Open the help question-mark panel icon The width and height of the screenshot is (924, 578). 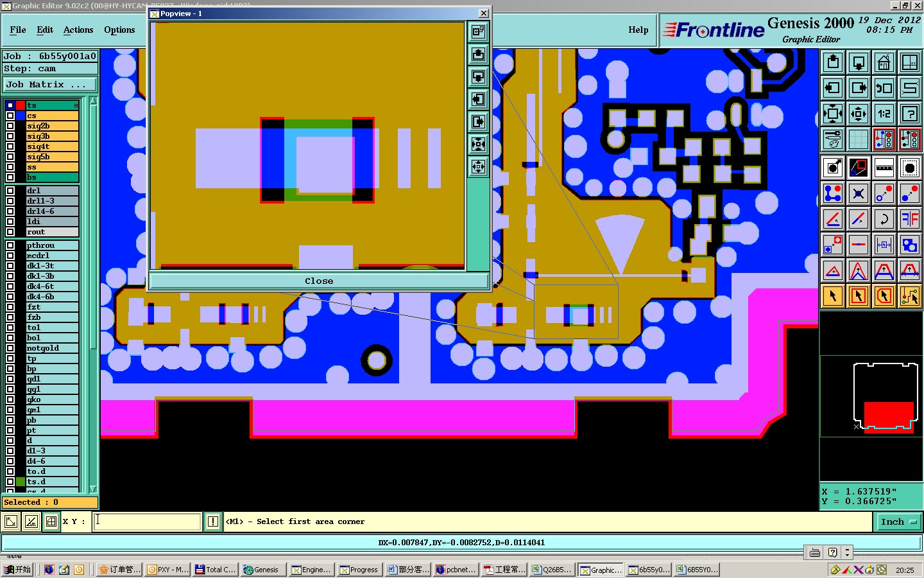tap(910, 114)
